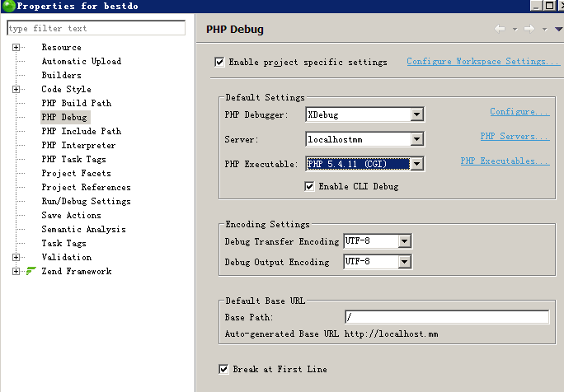Open the PHP Executables... link

pos(505,161)
